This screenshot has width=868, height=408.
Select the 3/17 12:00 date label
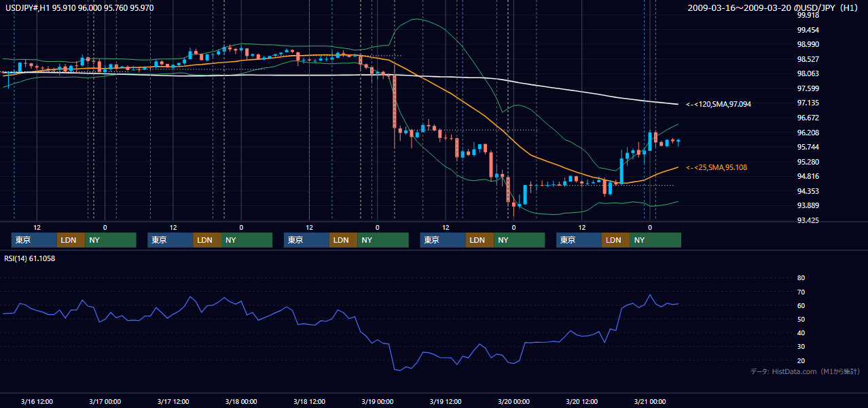(x=173, y=401)
